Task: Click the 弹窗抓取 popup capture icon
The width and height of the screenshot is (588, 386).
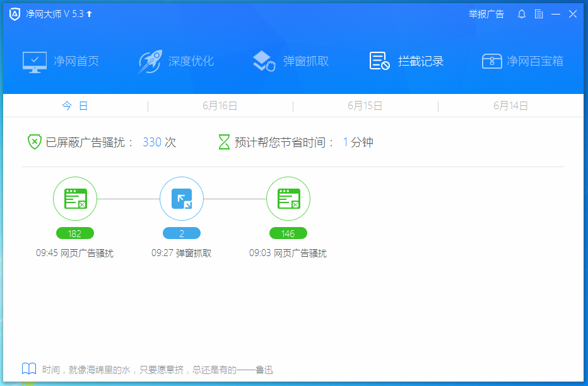Action: (x=262, y=61)
